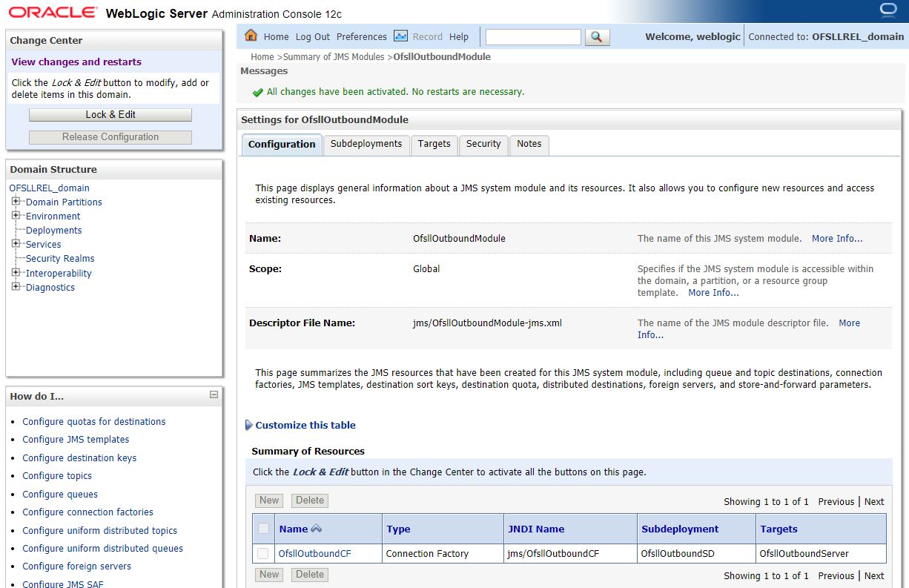Click the Lock & Edit button
909x588 pixels.
coord(110,114)
